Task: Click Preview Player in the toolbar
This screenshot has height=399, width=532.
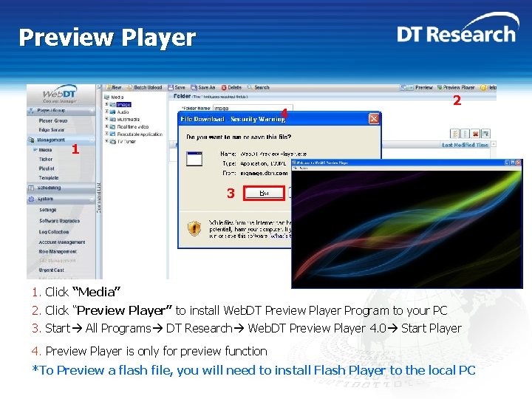Action: tap(456, 87)
